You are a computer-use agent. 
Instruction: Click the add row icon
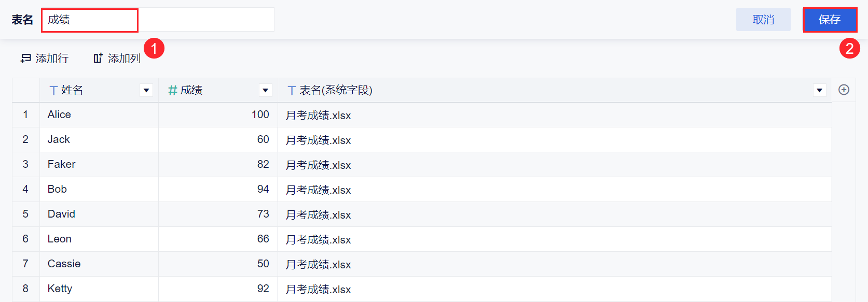pyautogui.click(x=25, y=59)
